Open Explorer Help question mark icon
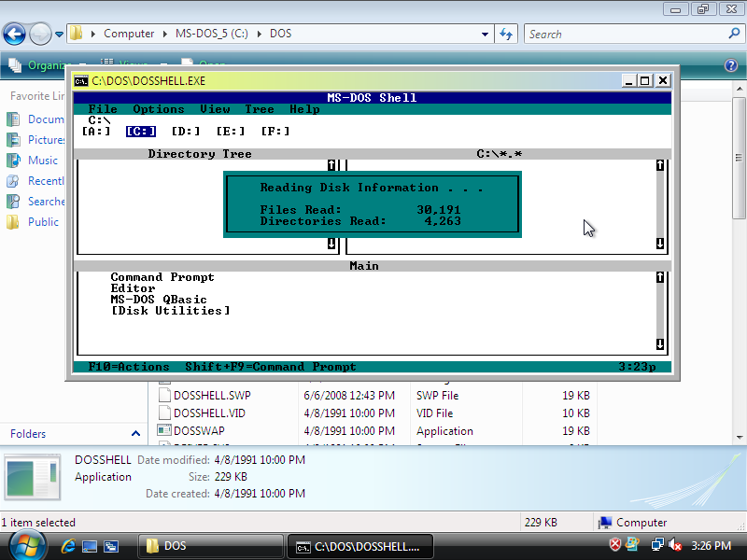The image size is (747, 560). [x=731, y=65]
